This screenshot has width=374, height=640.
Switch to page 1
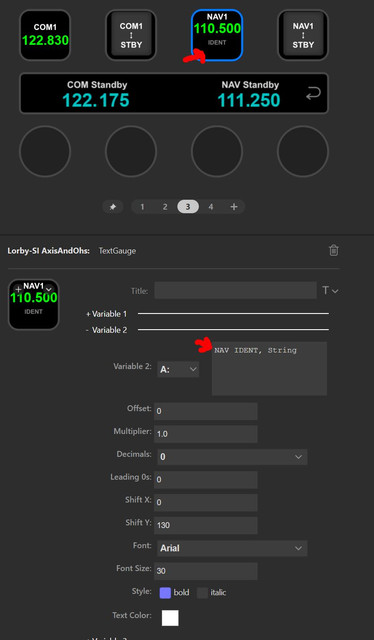click(x=142, y=207)
